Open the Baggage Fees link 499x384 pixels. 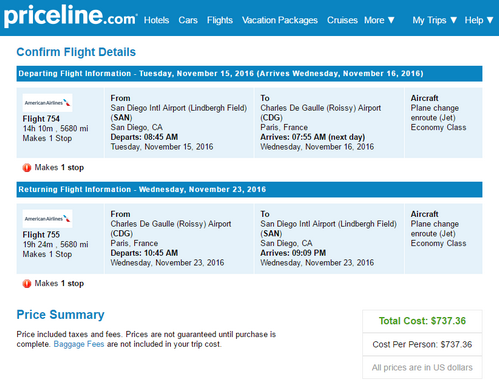tap(79, 344)
